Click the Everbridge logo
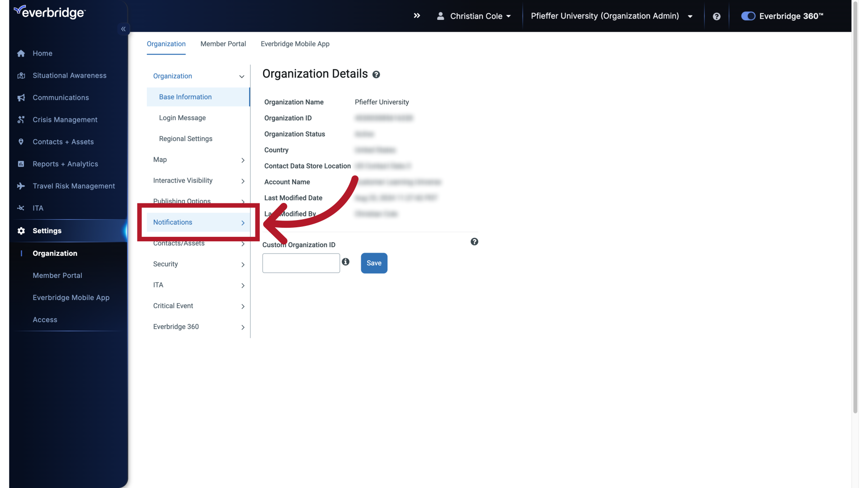Screen dimensions: 868x488 coord(49,12)
